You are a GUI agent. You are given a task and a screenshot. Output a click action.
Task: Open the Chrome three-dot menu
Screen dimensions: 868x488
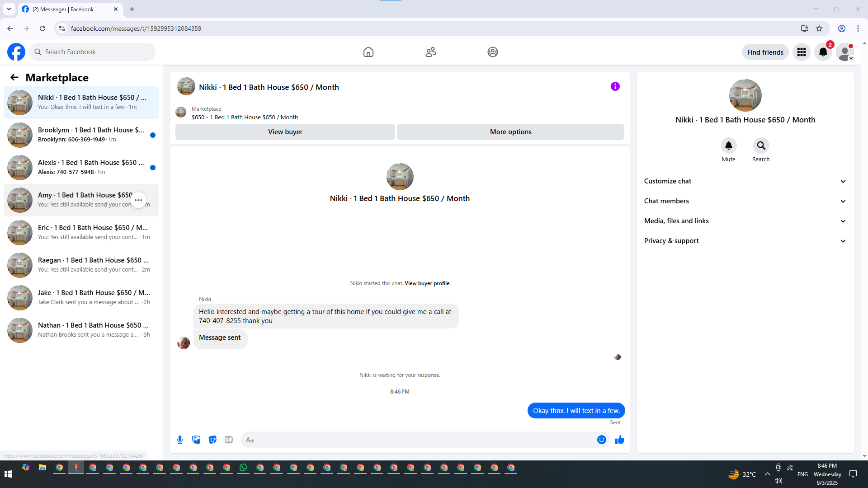(x=858, y=28)
